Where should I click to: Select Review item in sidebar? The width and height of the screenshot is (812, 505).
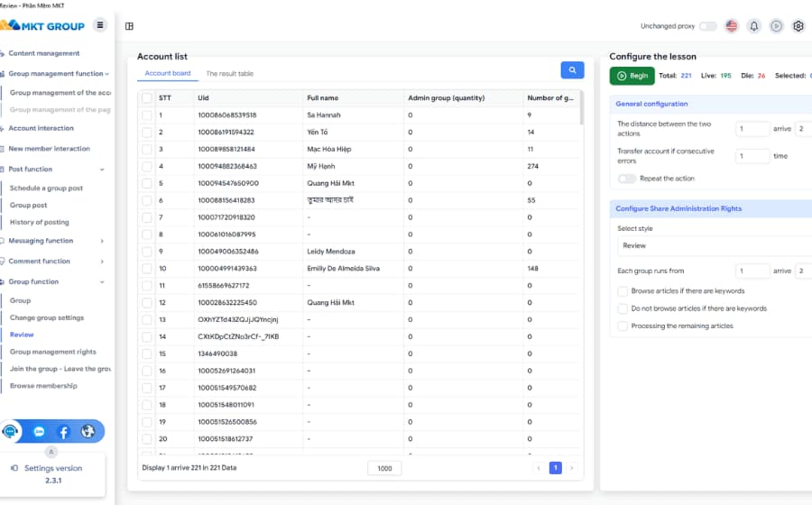22,335
